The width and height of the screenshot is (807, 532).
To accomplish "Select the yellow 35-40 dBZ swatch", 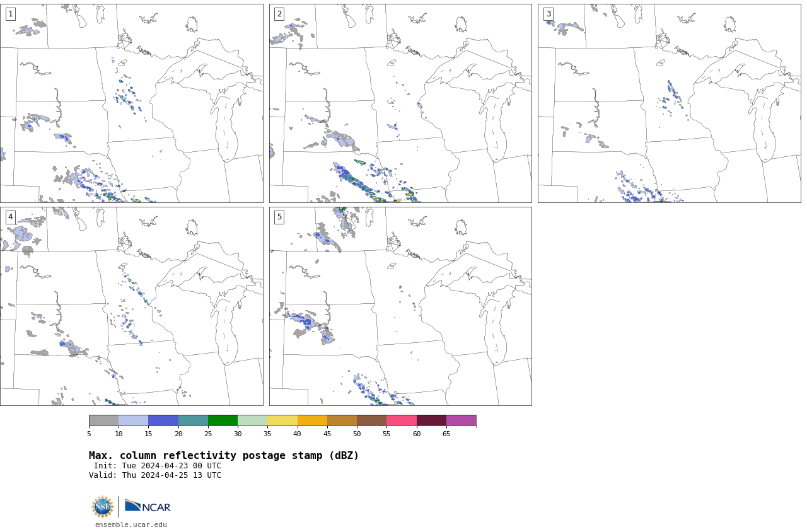I will [x=282, y=420].
